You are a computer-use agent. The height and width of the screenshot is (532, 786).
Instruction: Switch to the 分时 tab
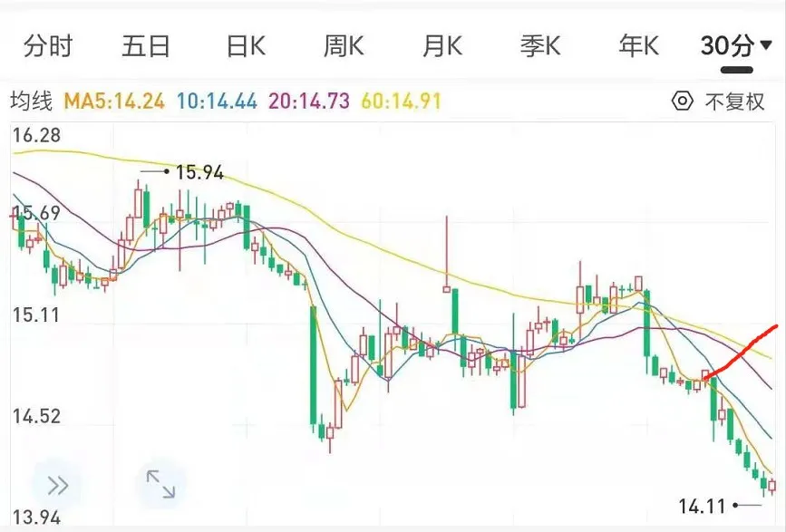(48, 46)
